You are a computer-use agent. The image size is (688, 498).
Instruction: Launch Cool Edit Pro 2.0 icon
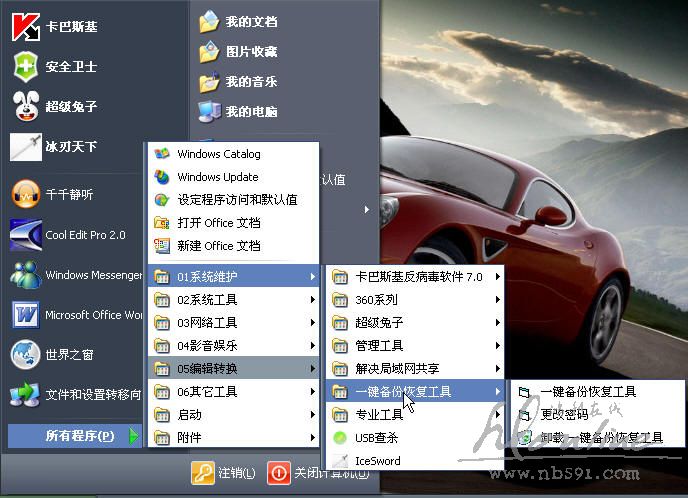tap(25, 235)
